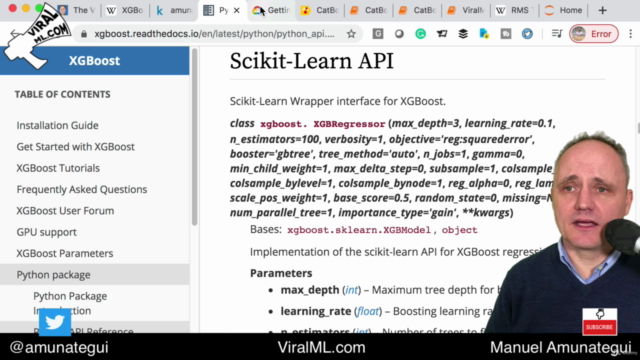640x360 pixels.
Task: Switch to the Gettin Google Cloud tab
Action: (271, 10)
